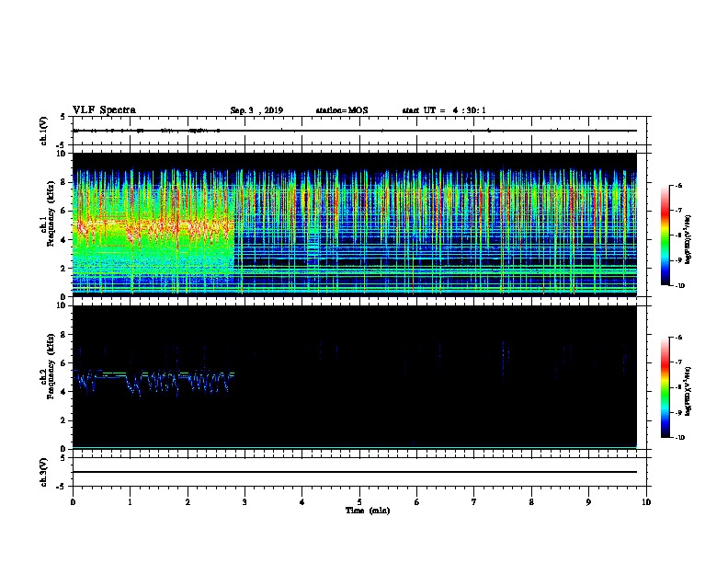The width and height of the screenshot is (728, 563).
Task: Click the time-axis tick label '10'
Action: coord(646,502)
